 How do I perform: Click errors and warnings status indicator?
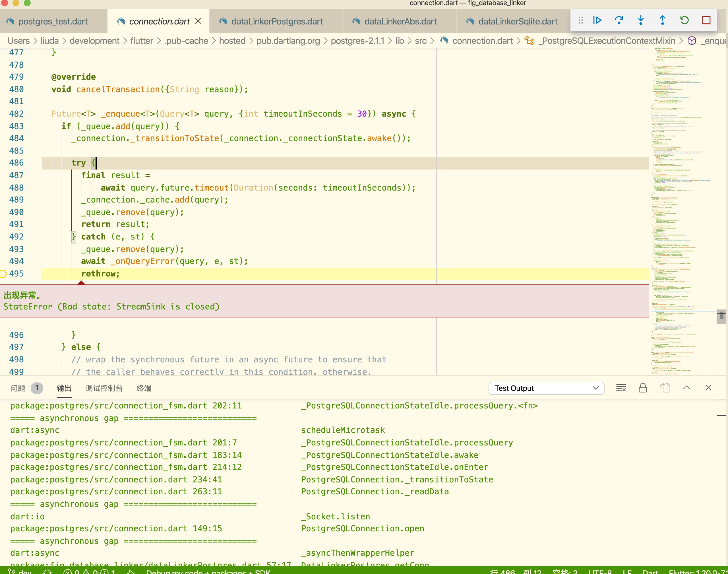click(89, 571)
